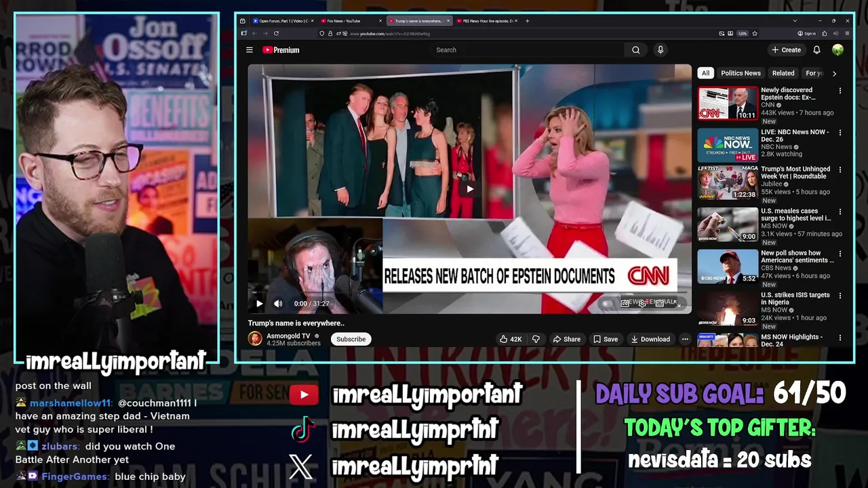Open the account avatar menu
The height and width of the screenshot is (488, 868).
point(838,49)
